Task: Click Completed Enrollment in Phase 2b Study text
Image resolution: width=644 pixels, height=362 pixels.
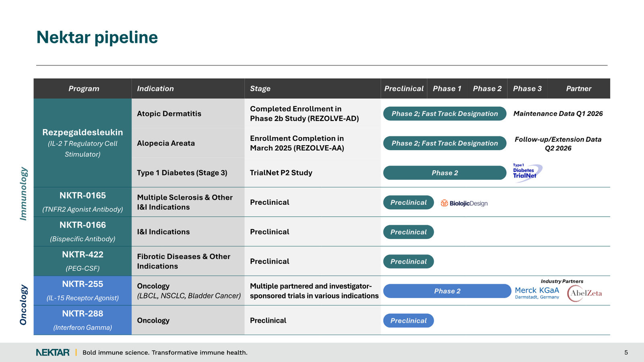Action: click(x=304, y=113)
